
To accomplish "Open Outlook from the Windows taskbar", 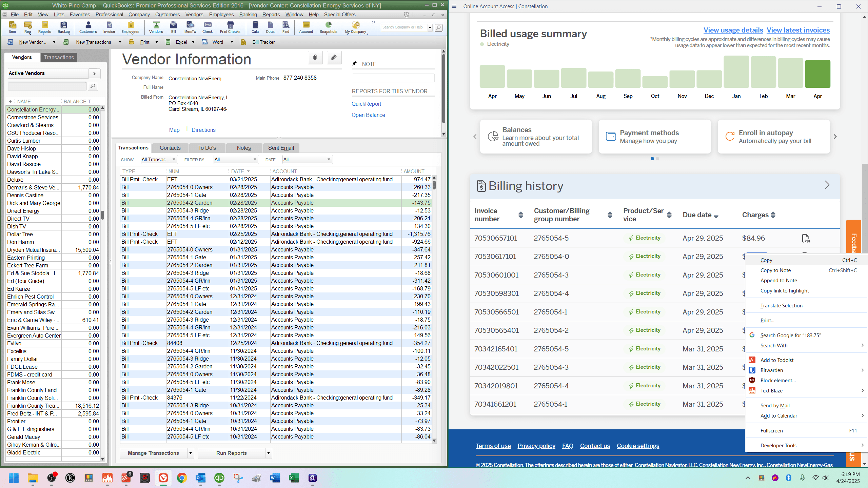I will pos(201,478).
